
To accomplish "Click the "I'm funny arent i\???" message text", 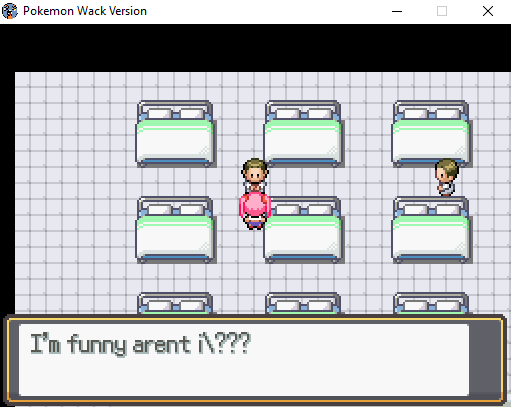I will [x=140, y=344].
